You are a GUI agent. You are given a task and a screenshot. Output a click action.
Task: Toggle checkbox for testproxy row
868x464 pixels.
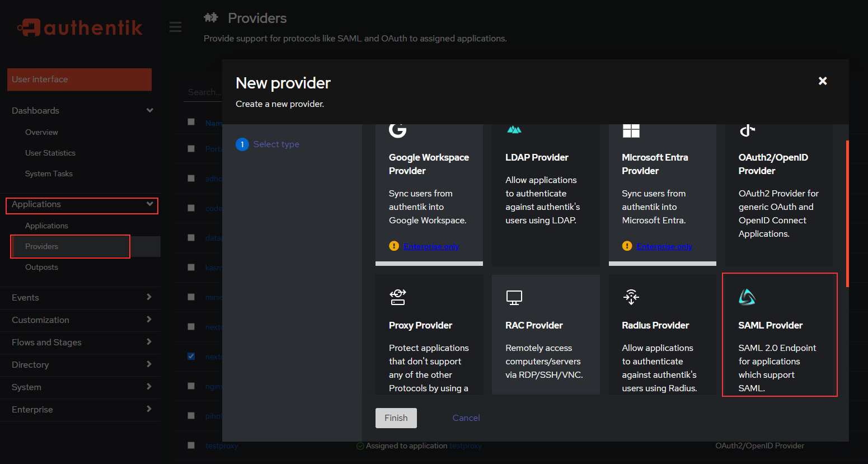tap(191, 446)
